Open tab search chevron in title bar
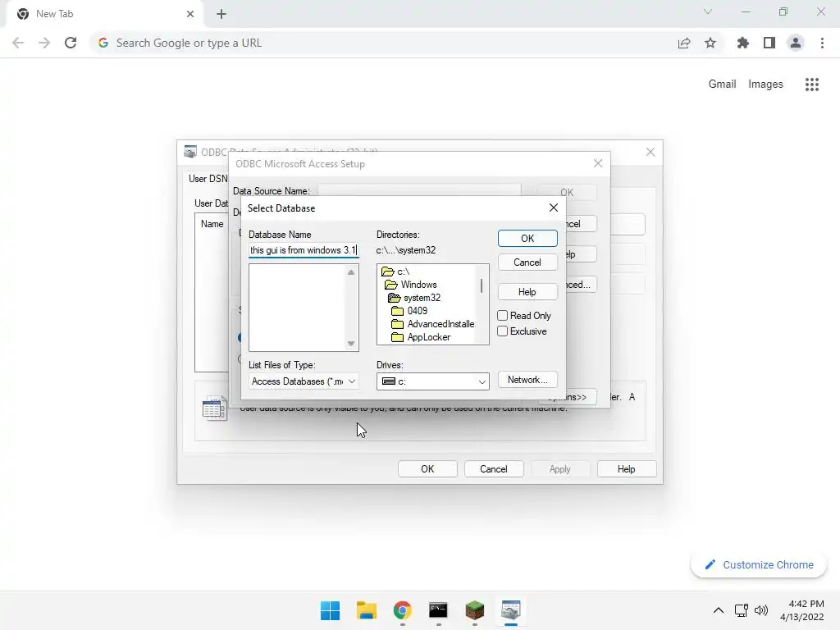Viewport: 840px width, 630px height. coord(708,11)
